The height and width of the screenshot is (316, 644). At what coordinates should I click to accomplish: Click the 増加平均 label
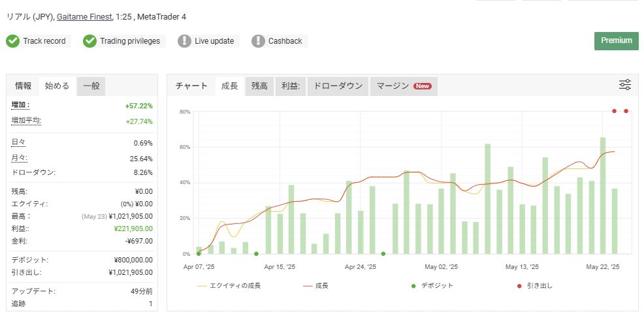27,121
